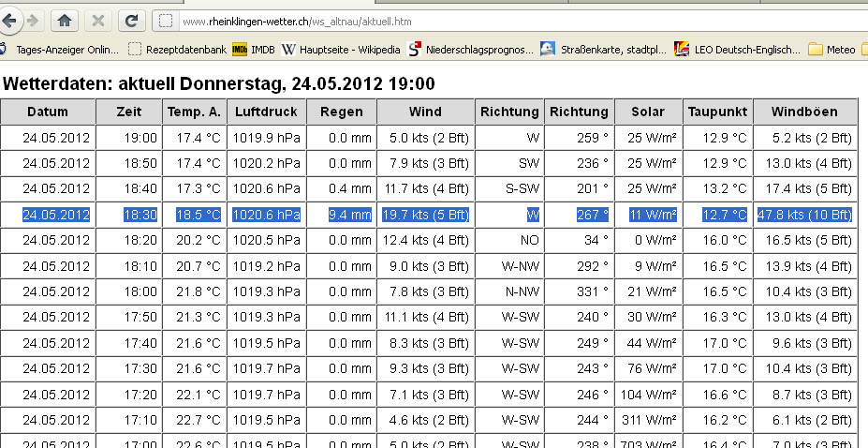The height and width of the screenshot is (448, 868).
Task: Click the 44 W/m² solar cell
Action: point(648,343)
